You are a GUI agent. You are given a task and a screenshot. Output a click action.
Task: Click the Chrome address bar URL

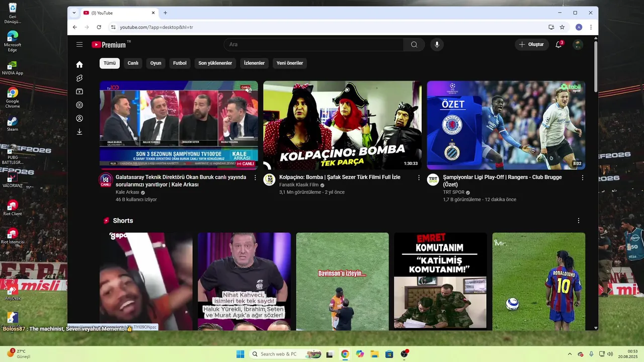pyautogui.click(x=156, y=27)
